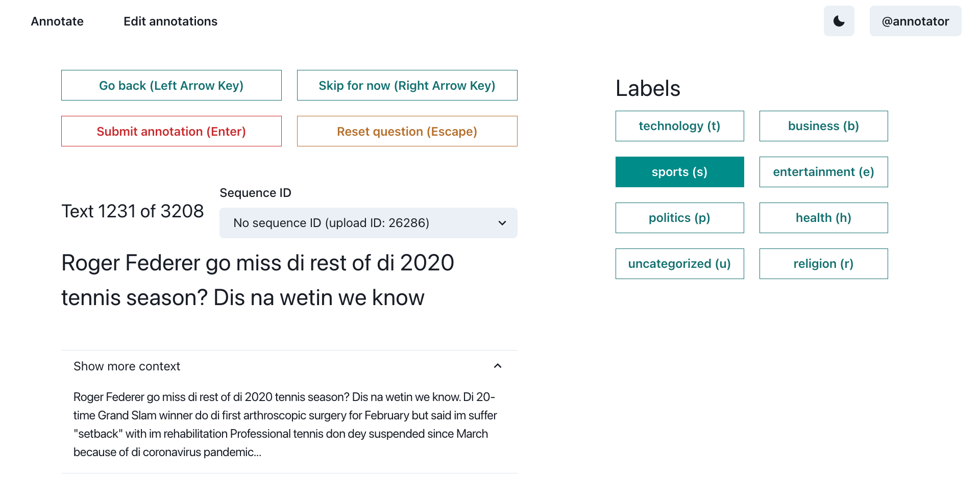The height and width of the screenshot is (501, 980).
Task: Pick the politics (p) label
Action: (x=679, y=218)
